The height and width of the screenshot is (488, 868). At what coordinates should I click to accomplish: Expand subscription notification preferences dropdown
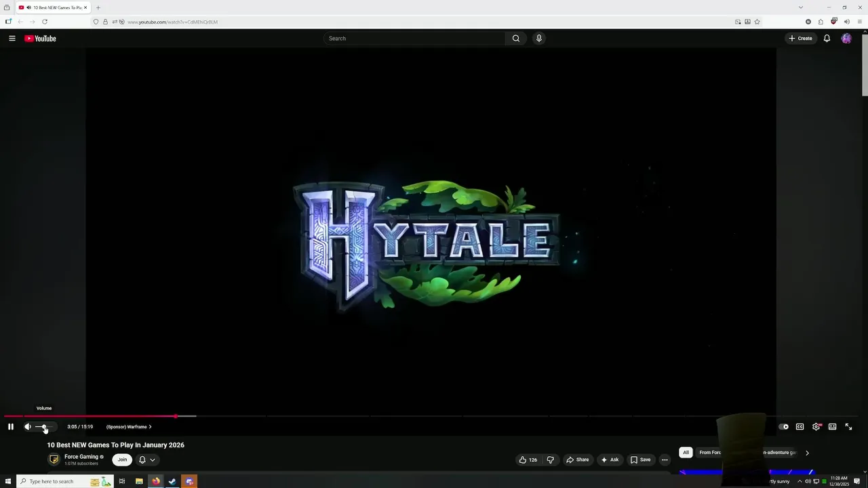click(147, 460)
